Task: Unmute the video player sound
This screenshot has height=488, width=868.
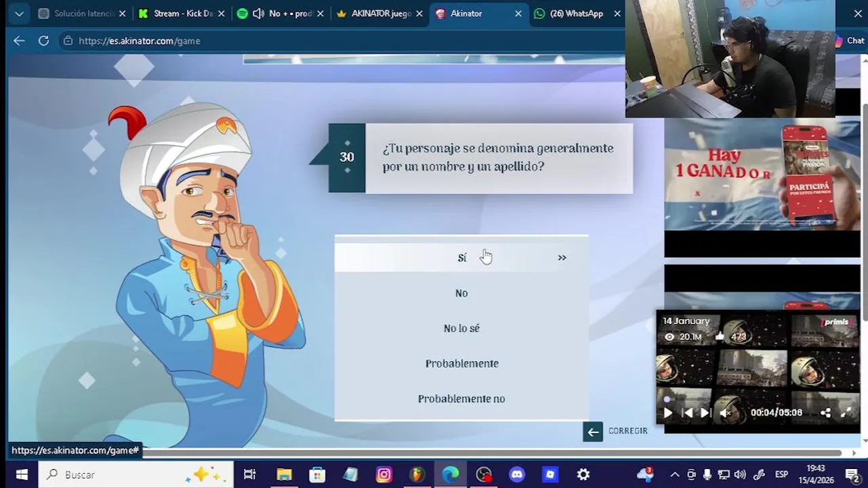Action: click(725, 413)
